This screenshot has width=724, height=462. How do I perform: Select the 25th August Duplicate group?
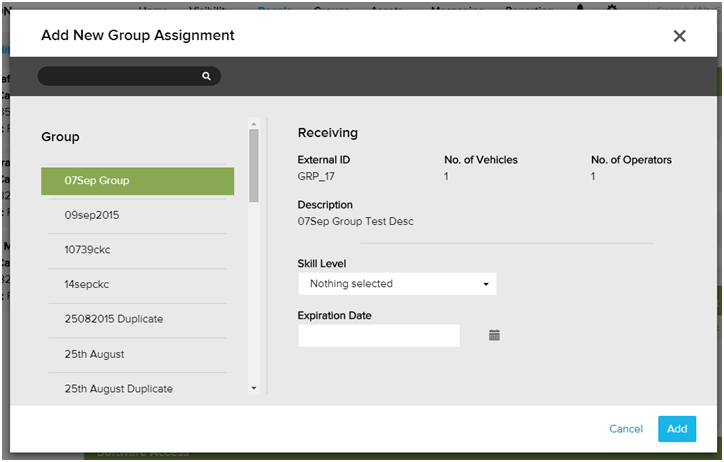coord(137,388)
